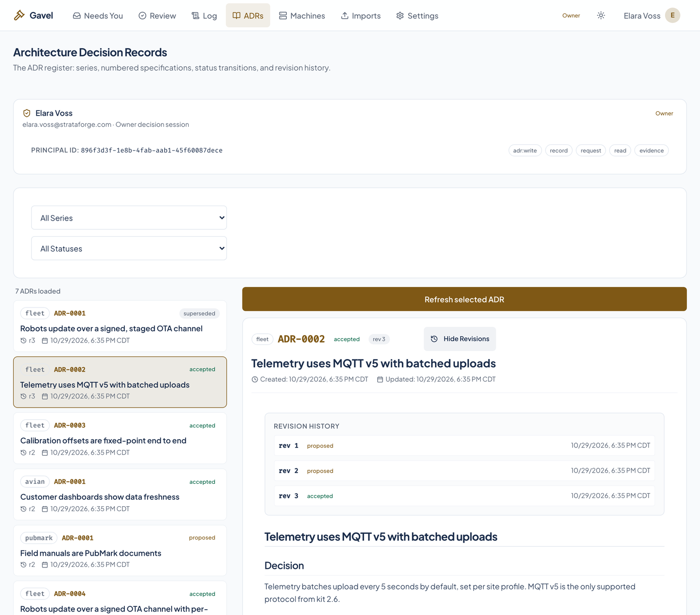Open the Field manuals are PubMark documents card
Image resolution: width=700 pixels, height=615 pixels.
120,550
